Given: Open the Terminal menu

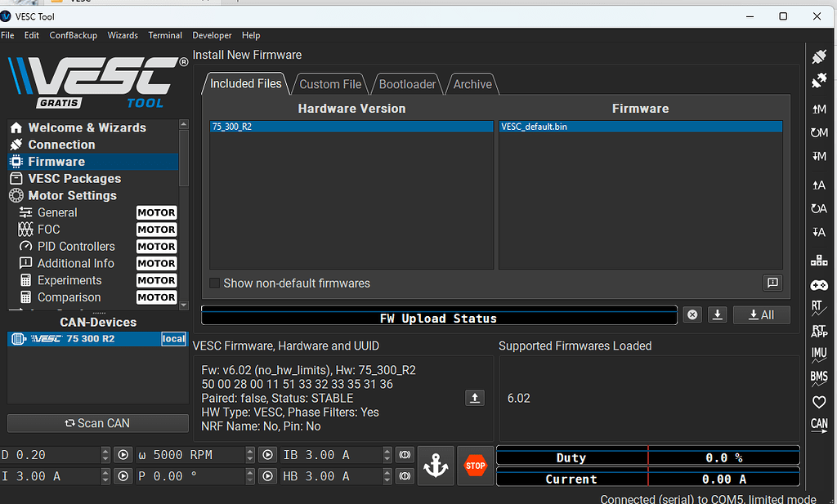Looking at the screenshot, I should click(x=165, y=35).
